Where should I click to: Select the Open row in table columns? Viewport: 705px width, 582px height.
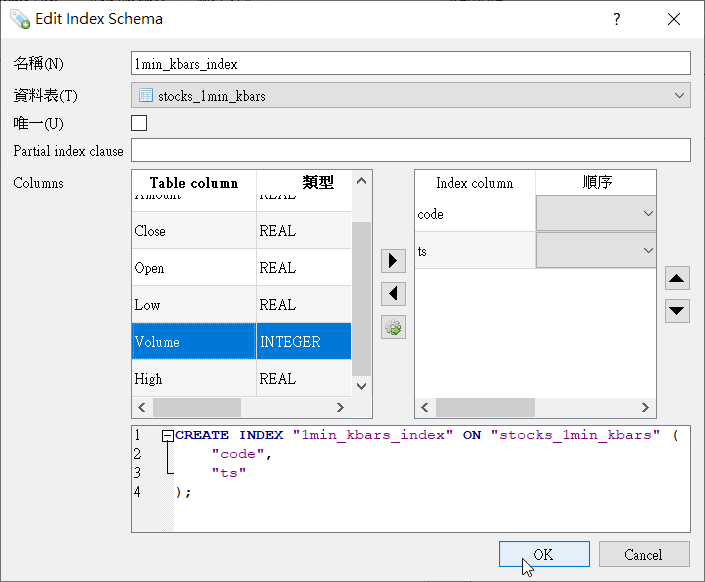(x=241, y=267)
